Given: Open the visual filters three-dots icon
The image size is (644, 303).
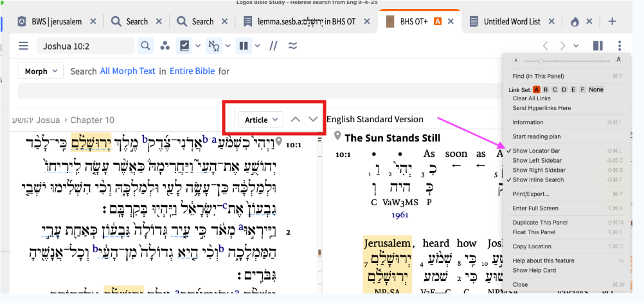Looking at the screenshot, I should (165, 46).
